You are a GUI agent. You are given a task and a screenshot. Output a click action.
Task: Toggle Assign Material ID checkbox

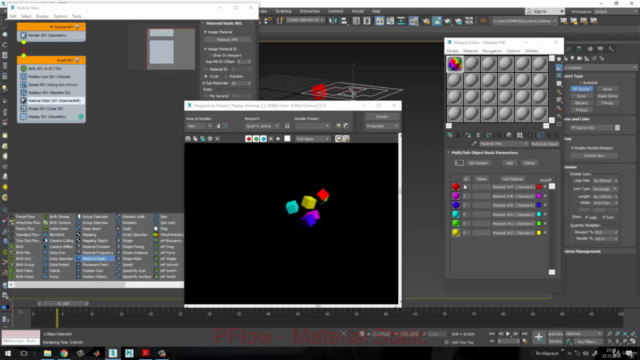(205, 49)
